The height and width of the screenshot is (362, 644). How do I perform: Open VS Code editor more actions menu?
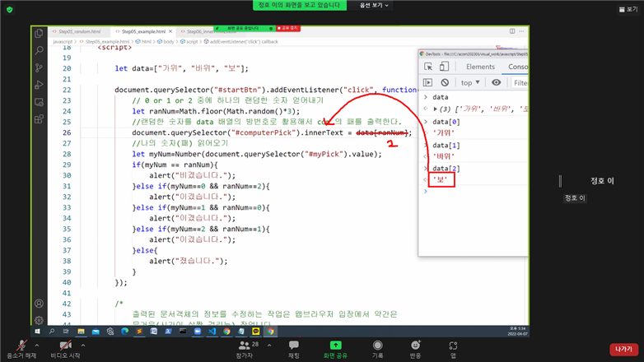pyautogui.click(x=521, y=31)
